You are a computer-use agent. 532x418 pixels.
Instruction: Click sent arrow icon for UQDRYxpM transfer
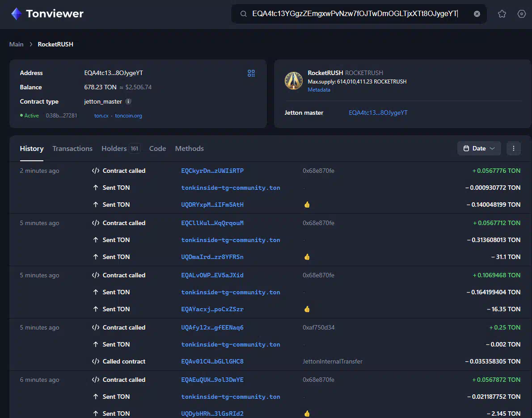pyautogui.click(x=96, y=205)
